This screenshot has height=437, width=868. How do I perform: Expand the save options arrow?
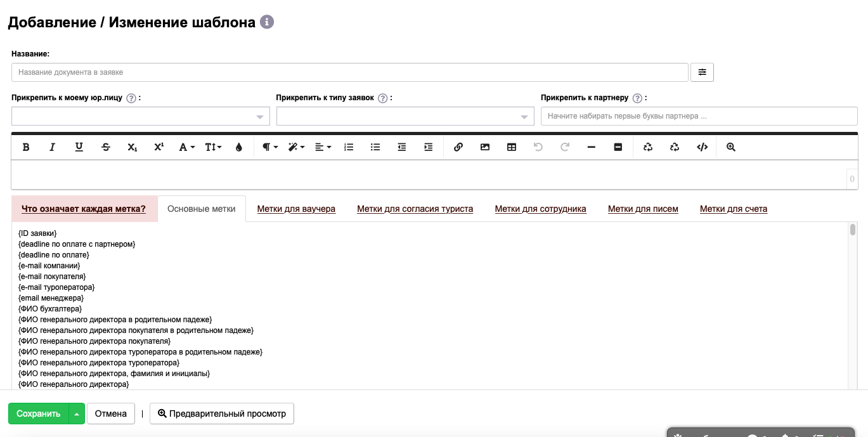pos(76,414)
